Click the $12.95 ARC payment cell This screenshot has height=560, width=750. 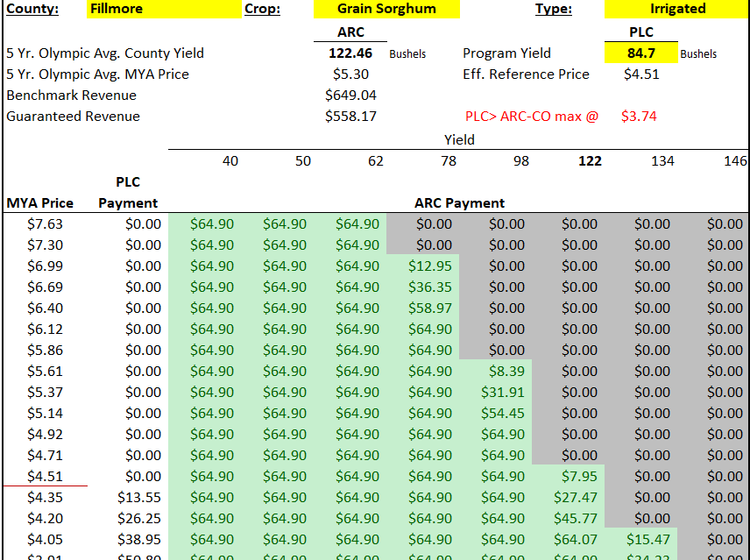click(x=430, y=266)
